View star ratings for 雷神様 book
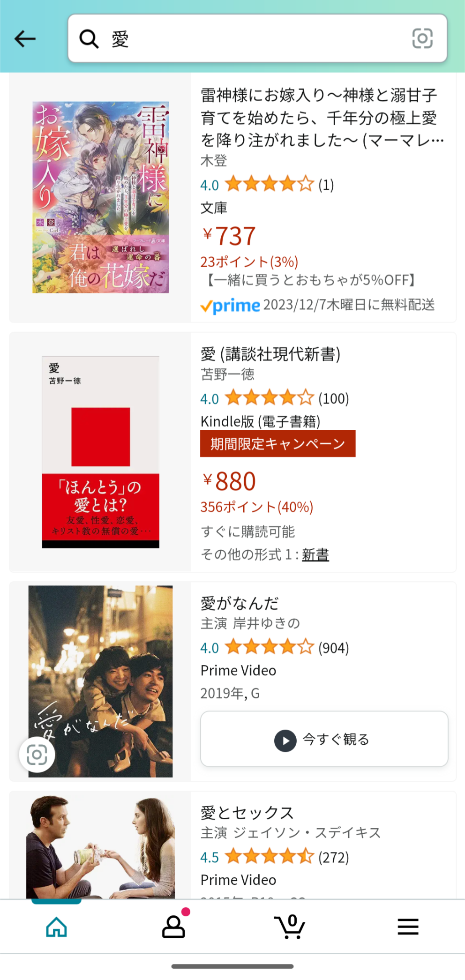 click(269, 184)
